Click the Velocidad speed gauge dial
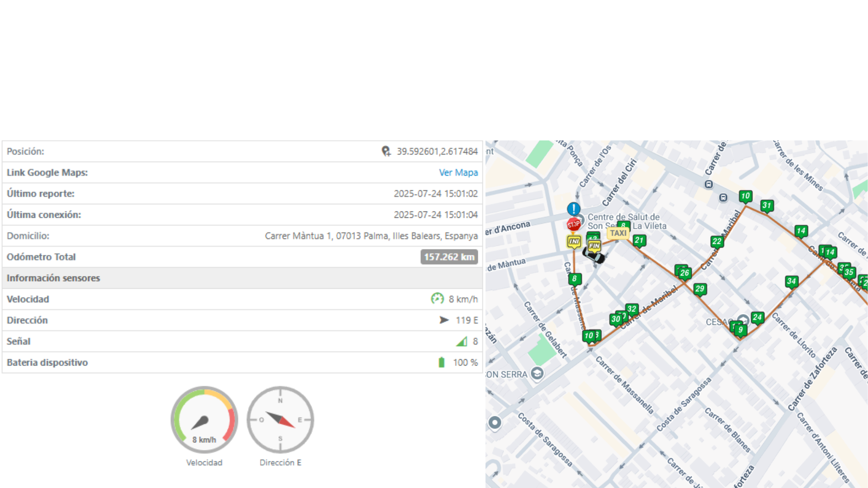 (204, 420)
